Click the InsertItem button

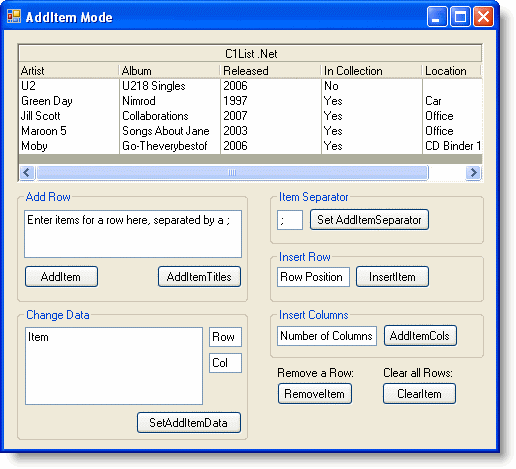point(392,277)
